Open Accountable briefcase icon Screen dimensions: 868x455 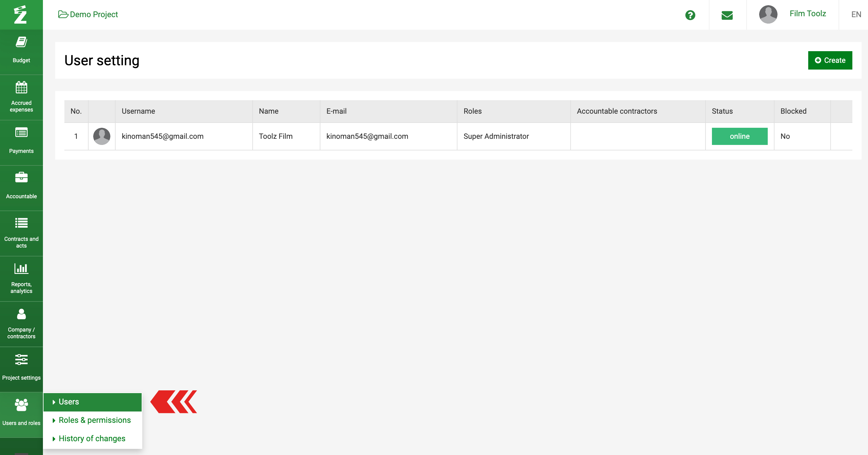point(21,177)
